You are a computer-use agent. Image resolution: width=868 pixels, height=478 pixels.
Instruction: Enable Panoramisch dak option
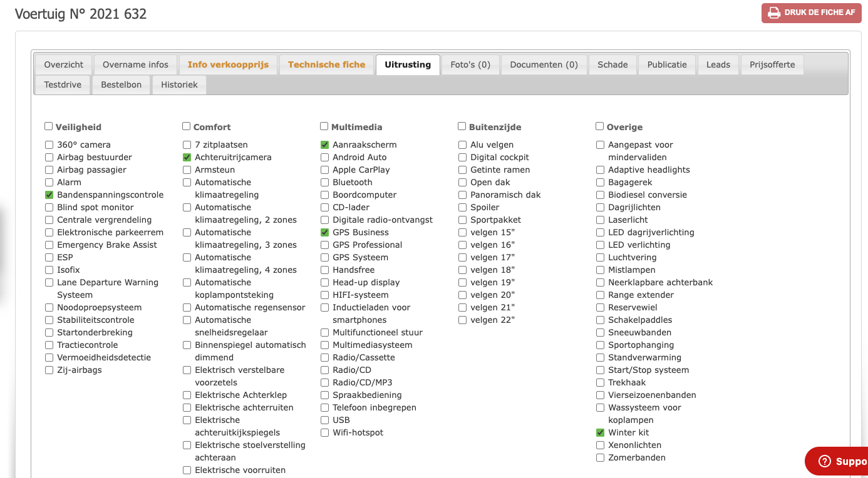tap(462, 195)
